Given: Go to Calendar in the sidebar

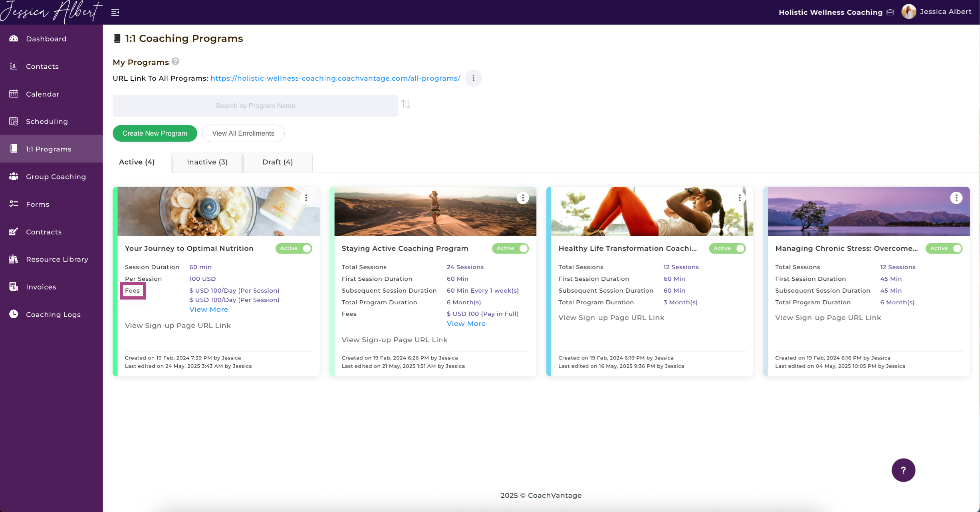Looking at the screenshot, I should pos(52,94).
